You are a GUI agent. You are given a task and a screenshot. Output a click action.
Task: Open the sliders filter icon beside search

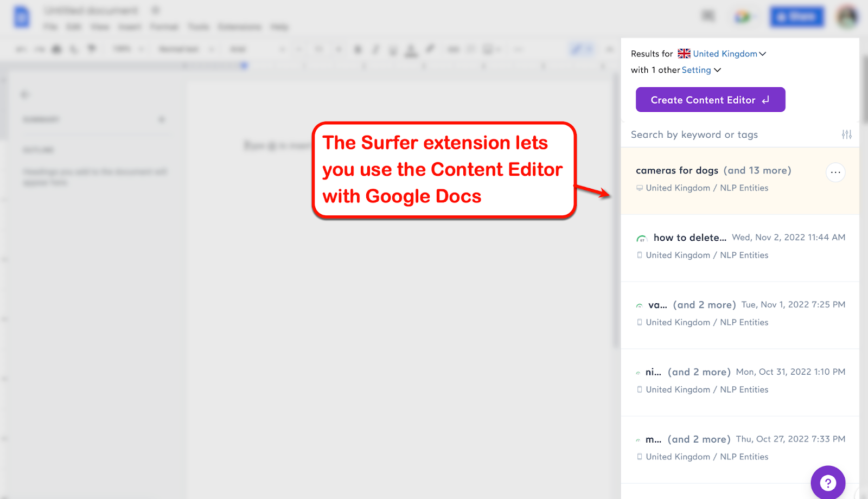[846, 135]
